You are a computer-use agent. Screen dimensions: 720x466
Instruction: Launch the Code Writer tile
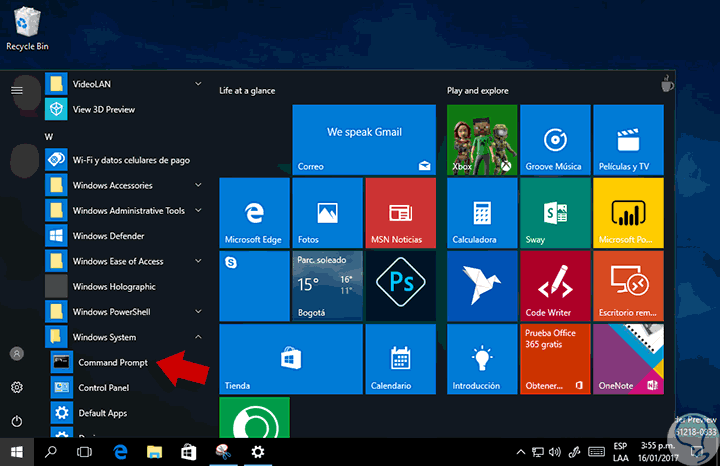tap(555, 286)
